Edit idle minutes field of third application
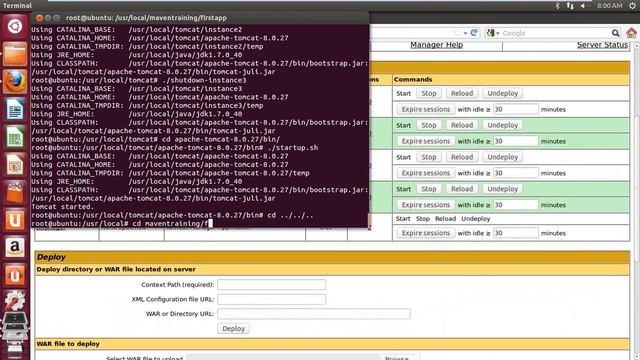This screenshot has width=640, height=360. pos(516,173)
